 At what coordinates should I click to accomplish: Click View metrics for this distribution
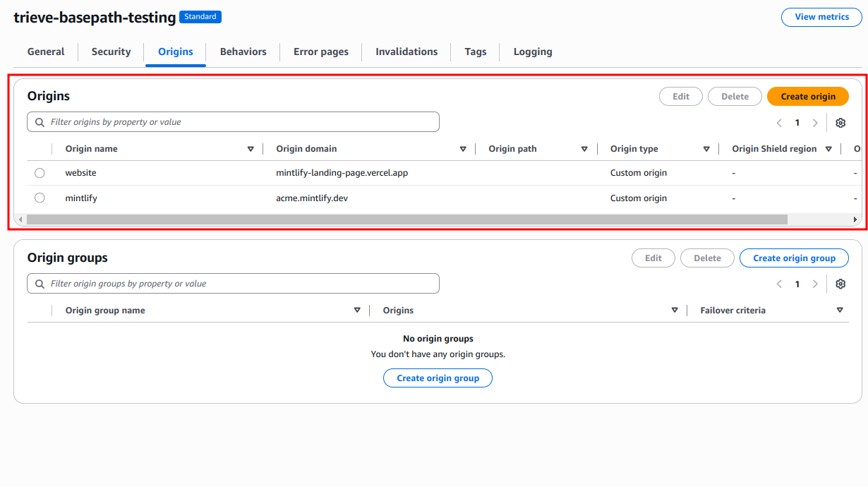(821, 17)
